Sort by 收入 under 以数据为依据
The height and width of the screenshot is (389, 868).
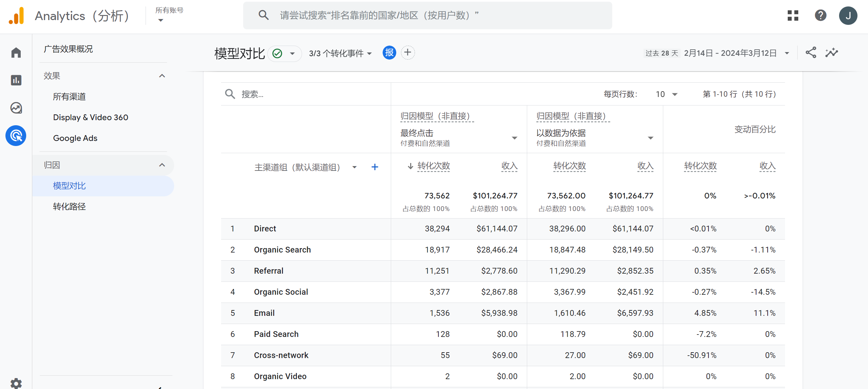click(x=645, y=166)
